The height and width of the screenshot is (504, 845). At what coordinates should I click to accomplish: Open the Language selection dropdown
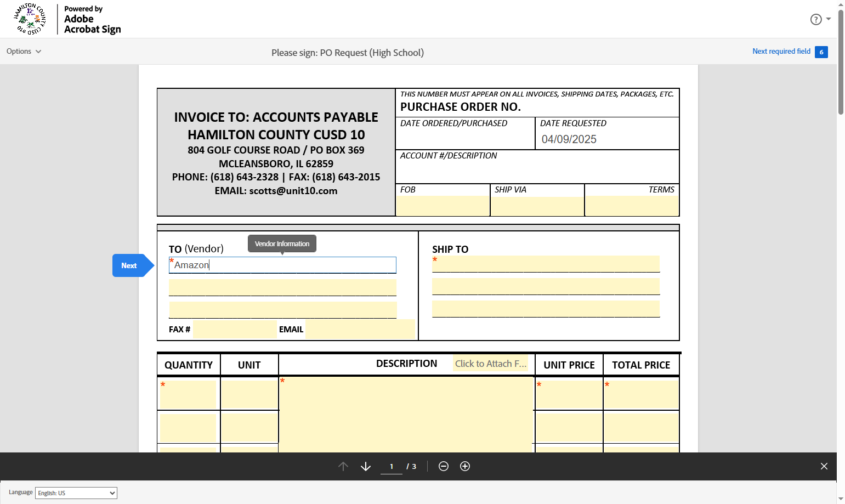pyautogui.click(x=76, y=493)
